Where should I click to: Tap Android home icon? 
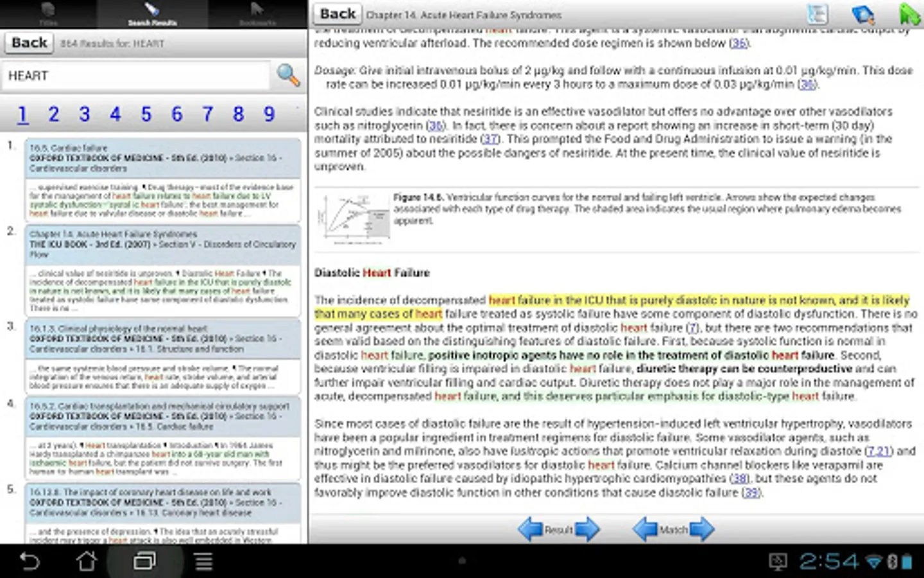(x=87, y=561)
